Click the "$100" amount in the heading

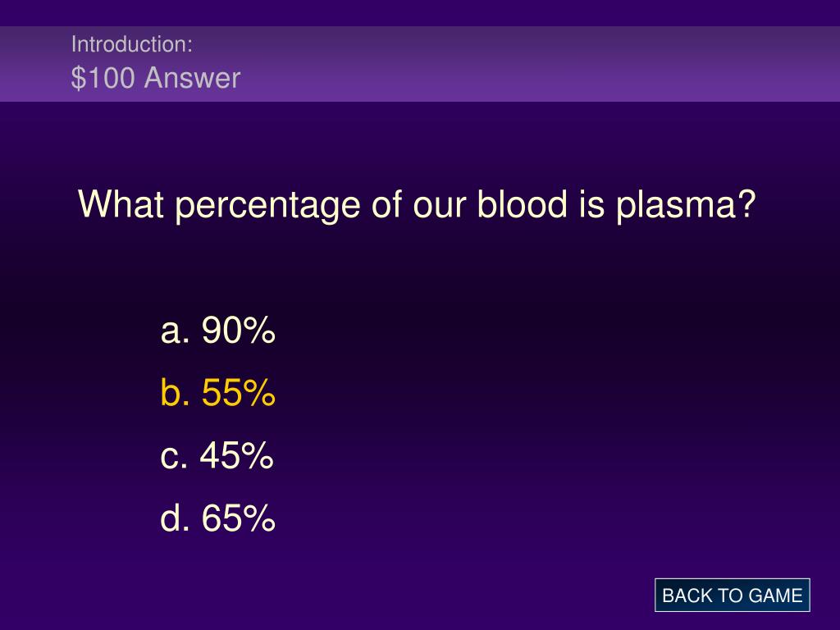click(103, 78)
